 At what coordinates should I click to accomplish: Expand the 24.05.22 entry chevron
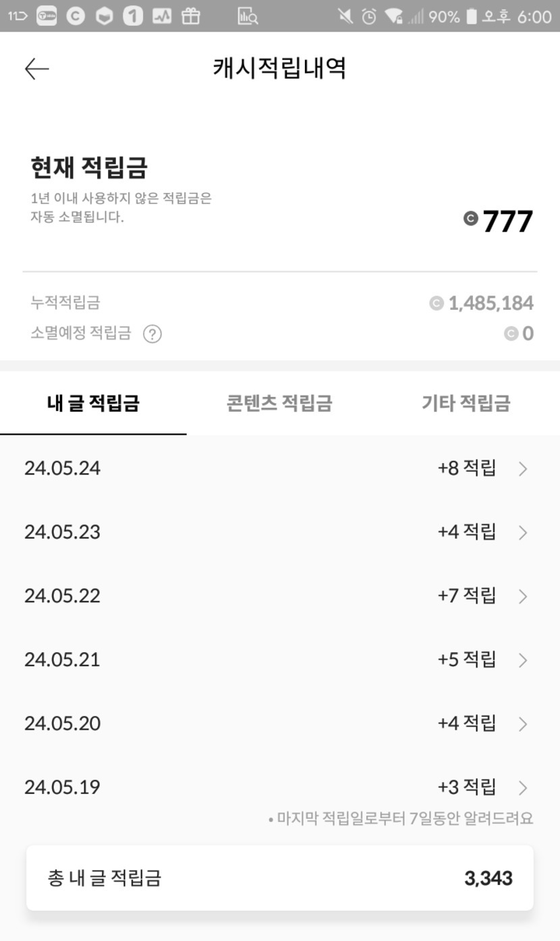point(523,597)
